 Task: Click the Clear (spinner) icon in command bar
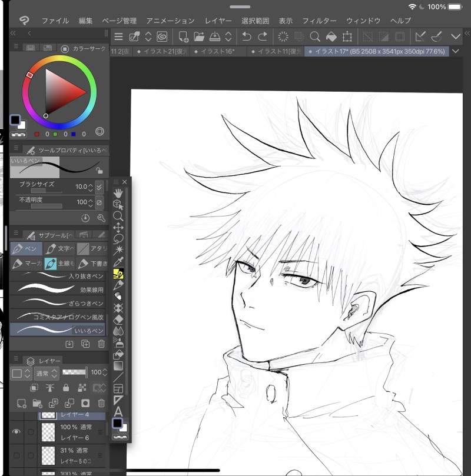(283, 36)
